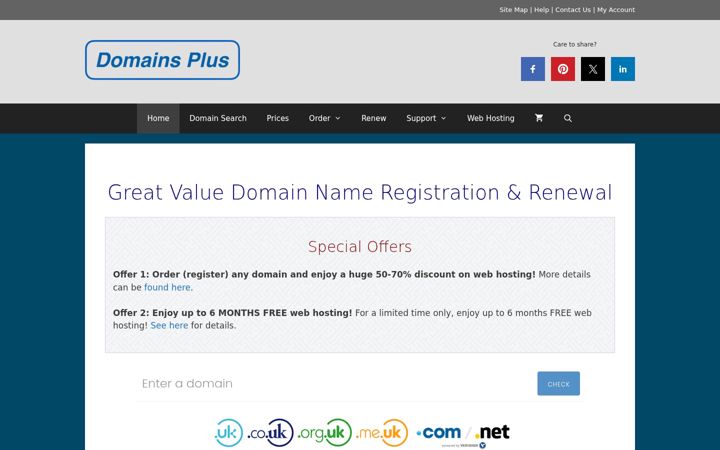Viewport: 720px width, 450px height.
Task: Click the Domains Plus logo
Action: click(x=163, y=60)
